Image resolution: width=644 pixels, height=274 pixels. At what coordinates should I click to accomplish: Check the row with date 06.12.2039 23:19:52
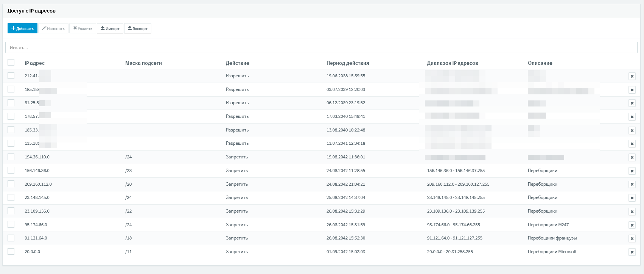pos(11,103)
